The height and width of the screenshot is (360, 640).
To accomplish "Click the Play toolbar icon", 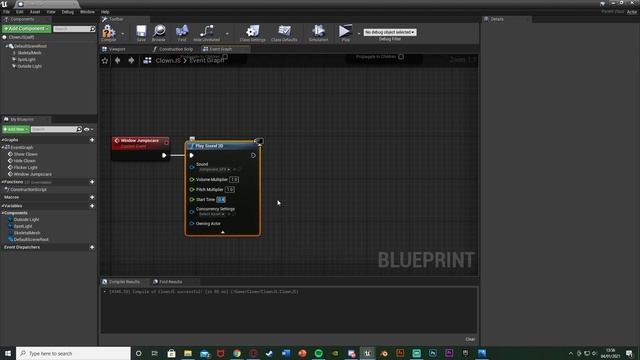I will tap(345, 32).
